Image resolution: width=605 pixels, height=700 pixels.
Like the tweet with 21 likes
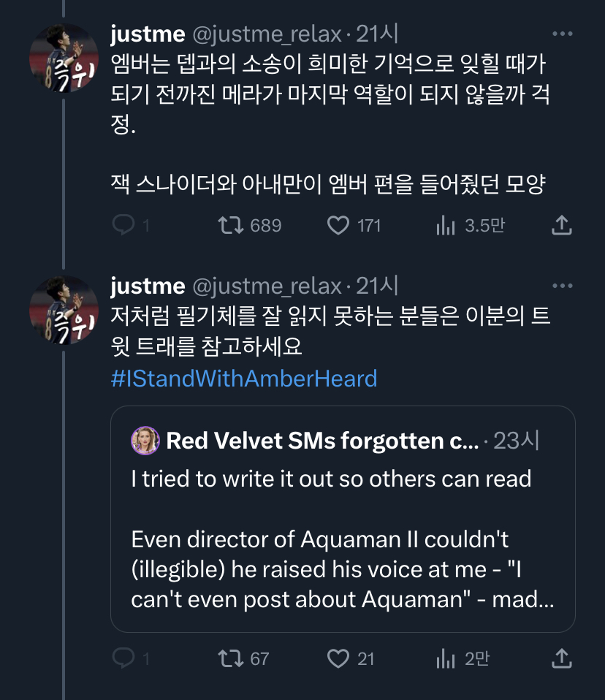click(338, 659)
